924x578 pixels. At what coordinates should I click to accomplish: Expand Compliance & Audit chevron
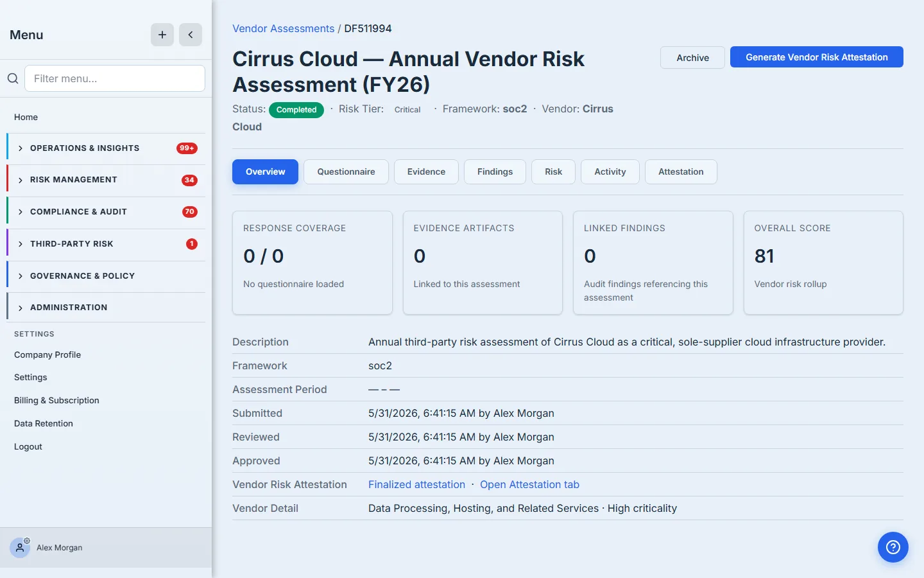[21, 212]
